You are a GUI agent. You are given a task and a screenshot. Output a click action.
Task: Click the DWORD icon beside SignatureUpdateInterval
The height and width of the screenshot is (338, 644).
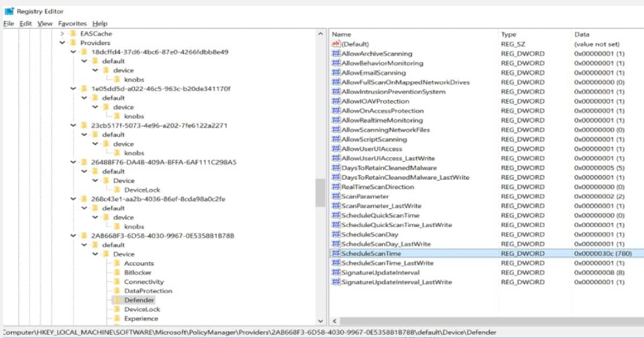336,273
